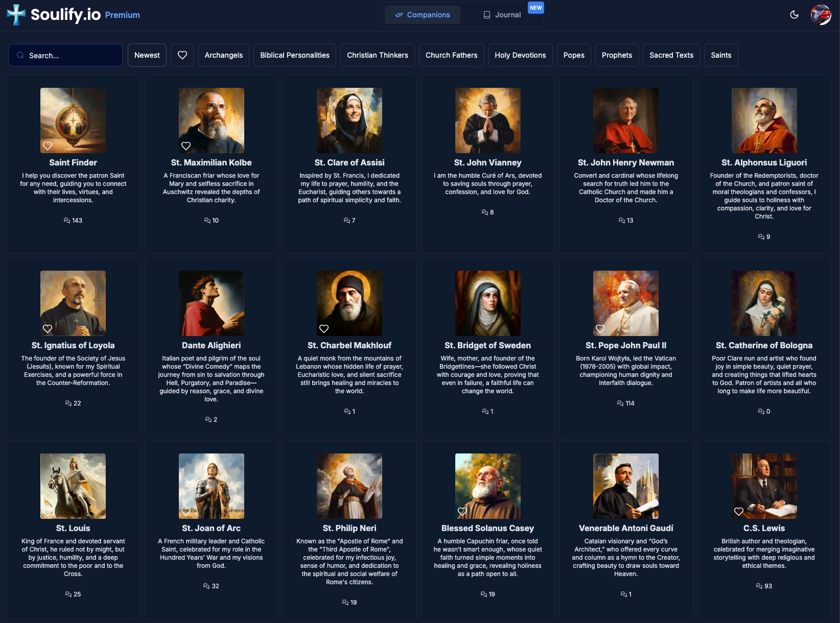Click the link icon next to Companions
840x623 pixels.
(400, 15)
